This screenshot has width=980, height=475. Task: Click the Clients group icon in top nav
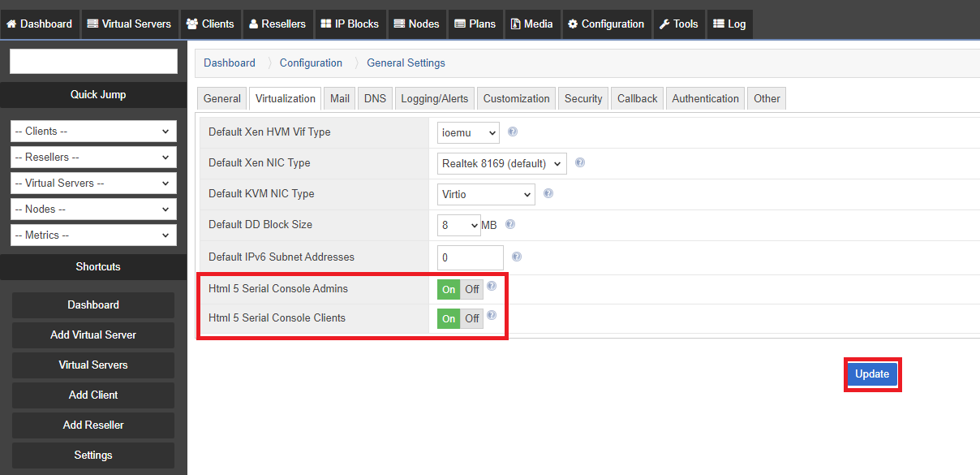[x=192, y=24]
